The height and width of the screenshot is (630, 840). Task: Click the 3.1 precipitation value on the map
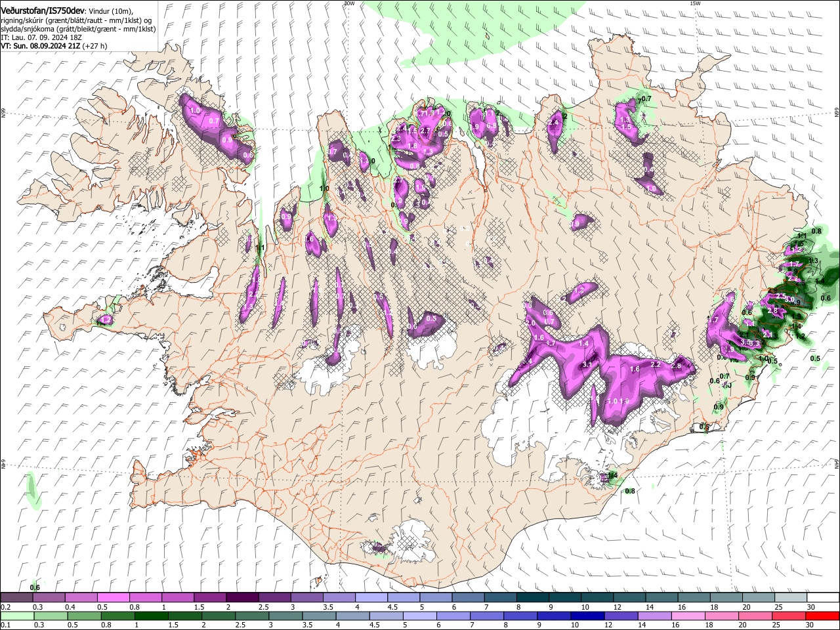click(587, 364)
